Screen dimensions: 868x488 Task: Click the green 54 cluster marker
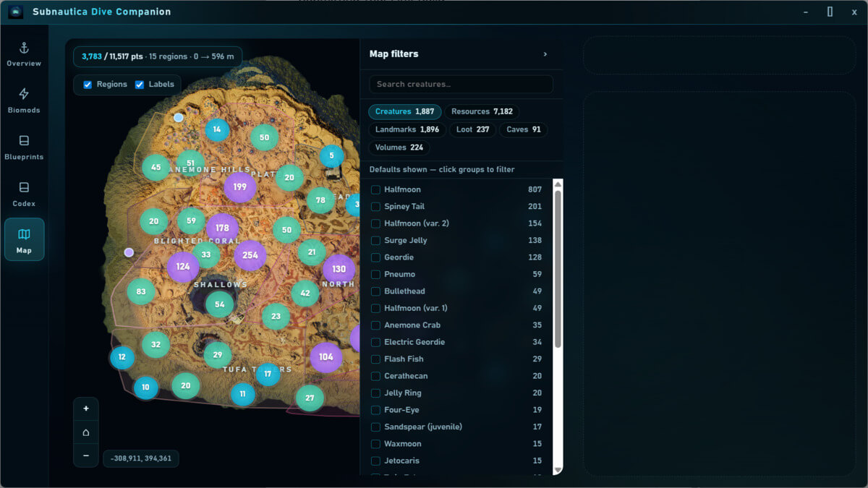(219, 304)
